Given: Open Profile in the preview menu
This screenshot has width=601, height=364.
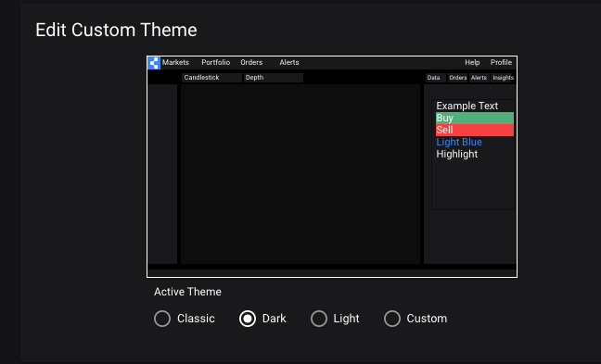Looking at the screenshot, I should [501, 62].
